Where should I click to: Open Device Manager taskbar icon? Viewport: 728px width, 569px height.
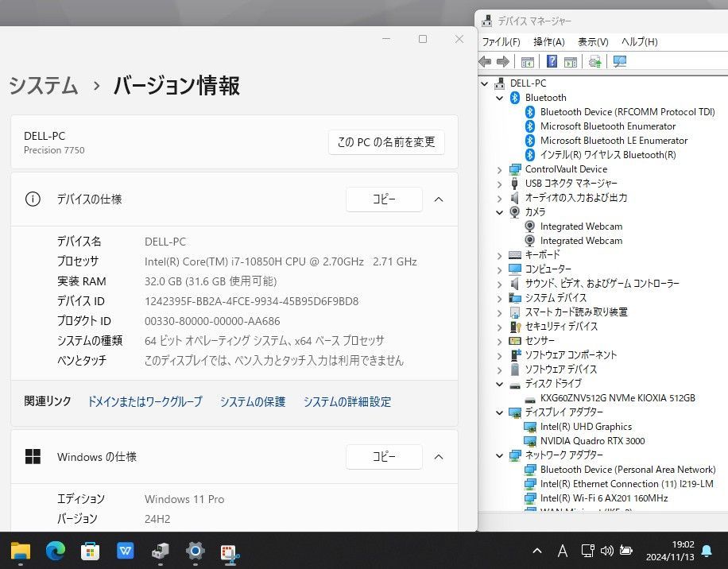161,551
